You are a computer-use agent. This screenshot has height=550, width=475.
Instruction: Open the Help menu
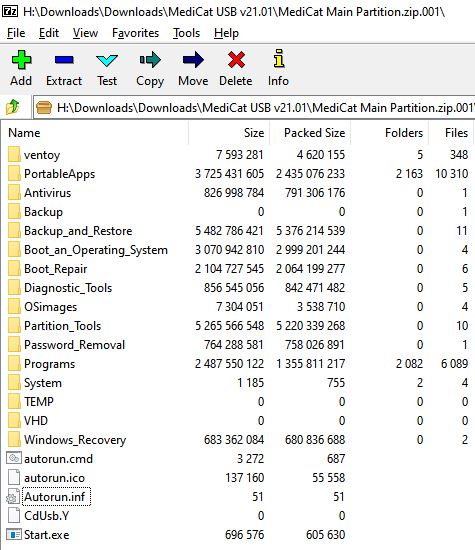(x=226, y=33)
